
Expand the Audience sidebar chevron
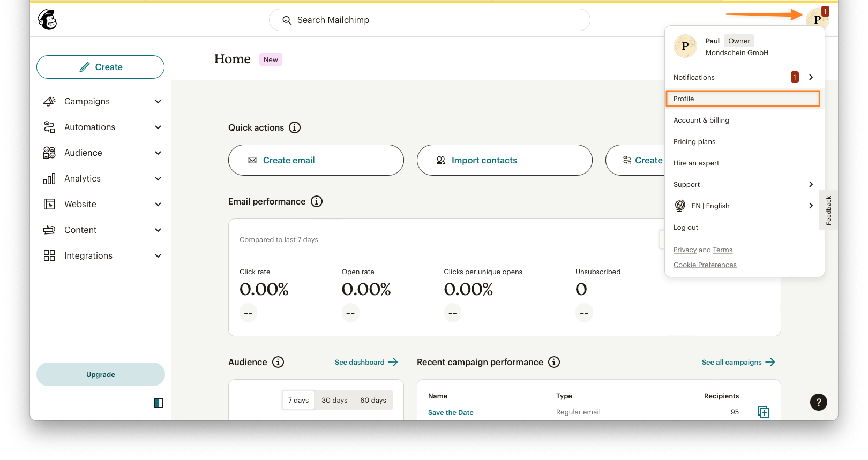tap(158, 153)
